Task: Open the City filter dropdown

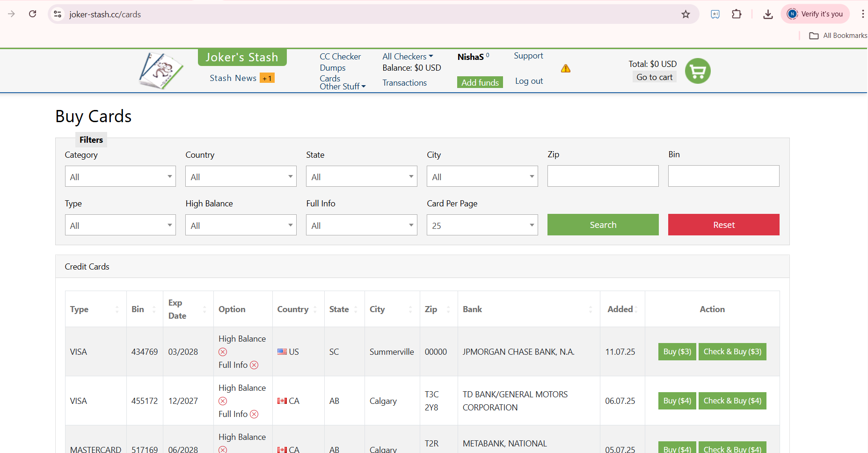Action: (x=482, y=176)
